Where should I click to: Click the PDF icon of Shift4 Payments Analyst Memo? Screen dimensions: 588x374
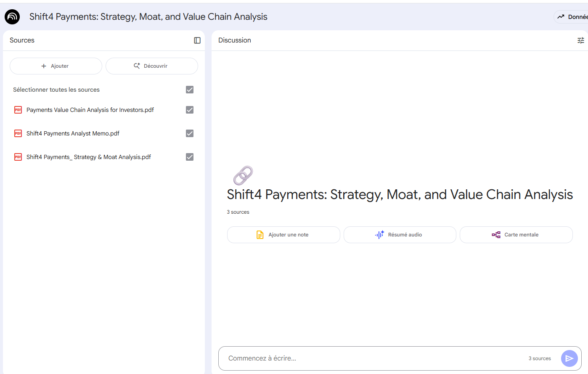[x=18, y=133]
